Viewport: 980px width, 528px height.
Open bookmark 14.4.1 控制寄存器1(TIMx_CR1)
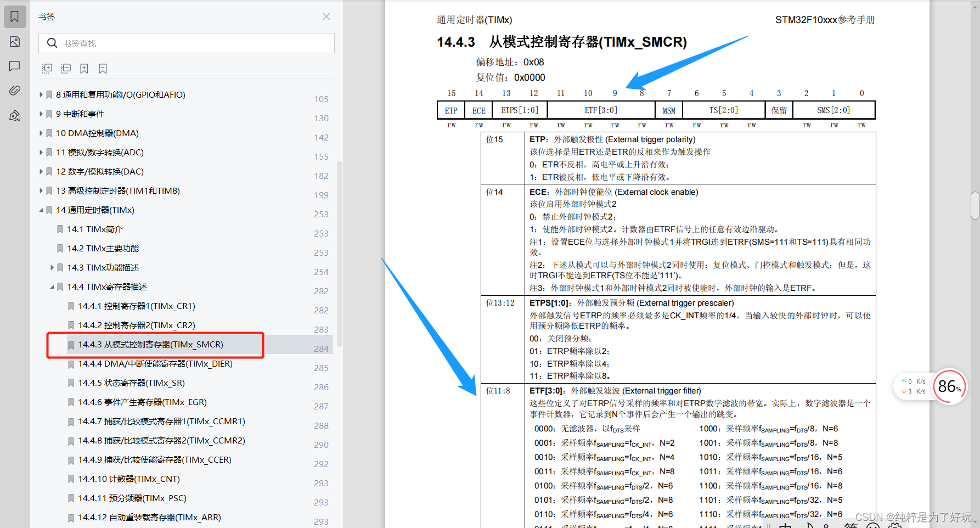click(x=137, y=306)
